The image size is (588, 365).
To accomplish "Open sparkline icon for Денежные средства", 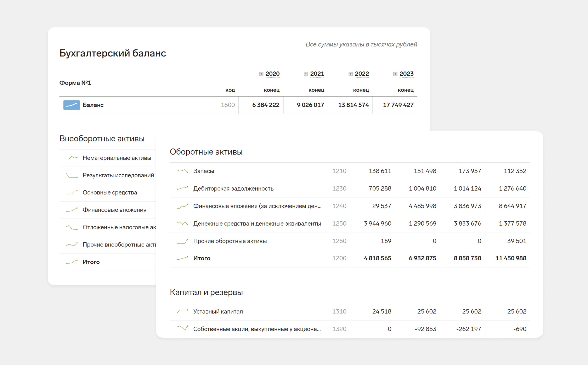I will tap(182, 223).
